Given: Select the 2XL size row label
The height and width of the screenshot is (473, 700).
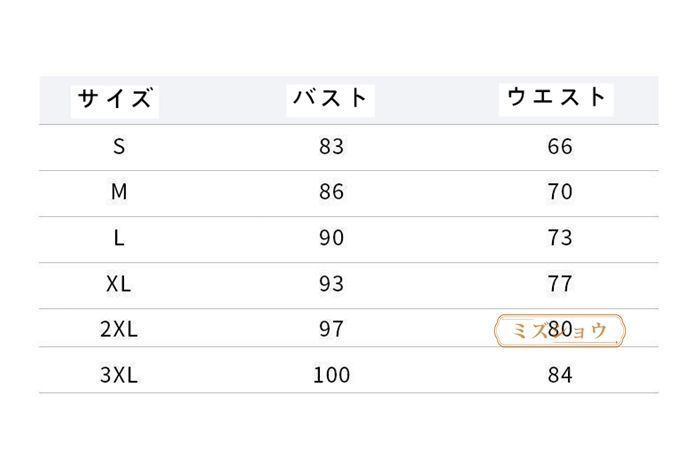Looking at the screenshot, I should (119, 330).
